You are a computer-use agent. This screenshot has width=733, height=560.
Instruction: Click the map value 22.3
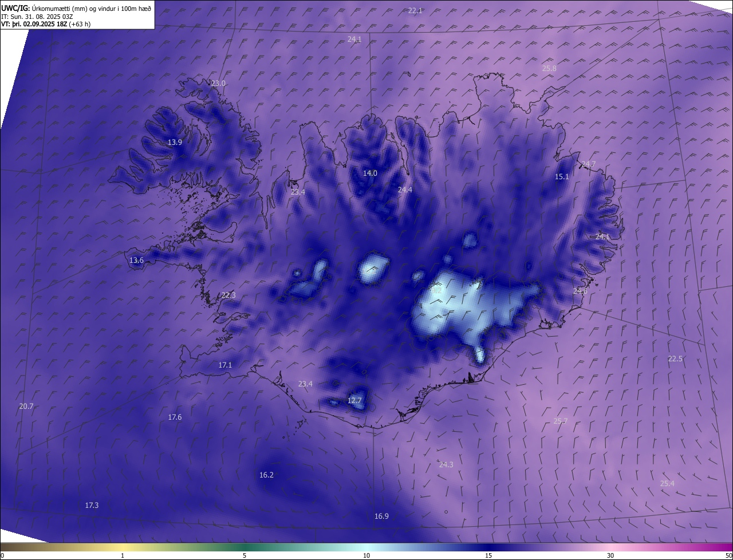pyautogui.click(x=228, y=295)
